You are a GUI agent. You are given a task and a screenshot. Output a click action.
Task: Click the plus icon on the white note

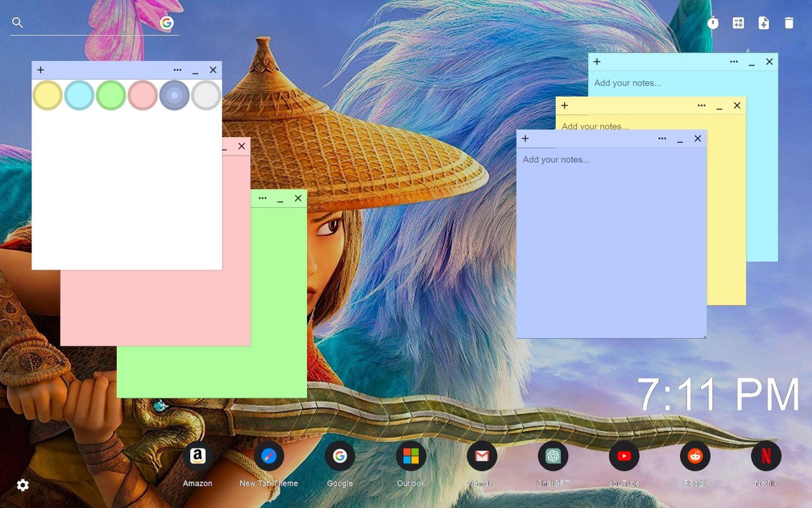pyautogui.click(x=41, y=70)
